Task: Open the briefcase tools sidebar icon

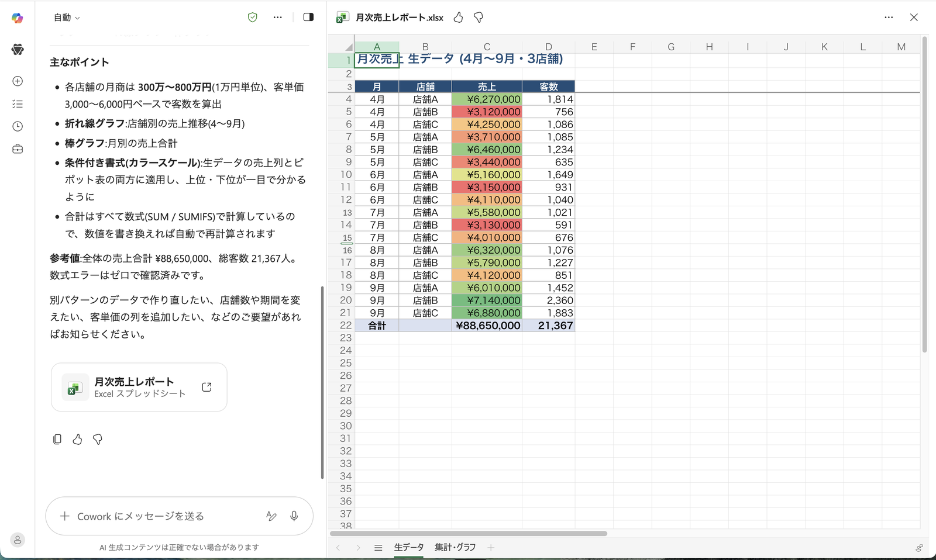Action: click(18, 149)
